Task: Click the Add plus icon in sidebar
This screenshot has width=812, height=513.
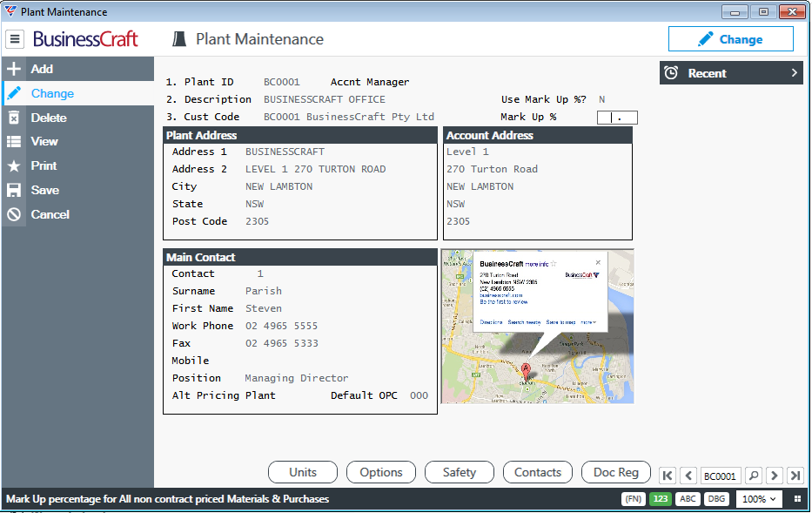Action: pyautogui.click(x=14, y=69)
